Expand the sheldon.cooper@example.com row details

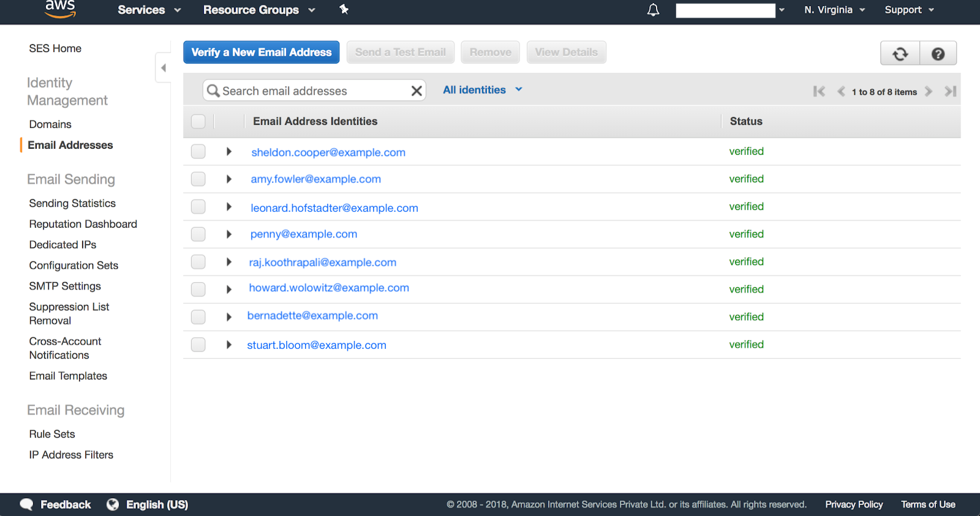[228, 151]
